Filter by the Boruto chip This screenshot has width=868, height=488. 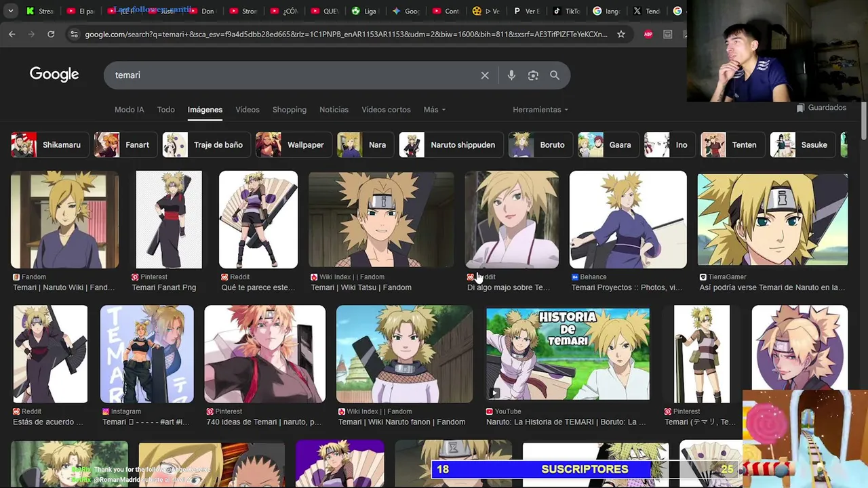(540, 145)
